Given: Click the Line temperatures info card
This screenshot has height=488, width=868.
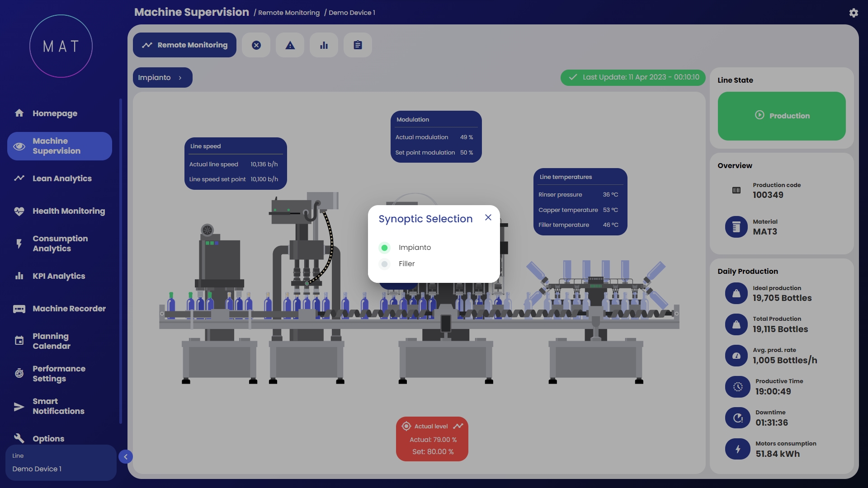Looking at the screenshot, I should click(x=580, y=202).
